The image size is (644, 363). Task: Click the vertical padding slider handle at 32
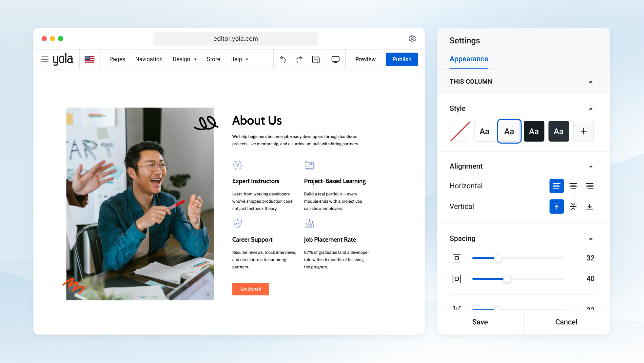[498, 258]
